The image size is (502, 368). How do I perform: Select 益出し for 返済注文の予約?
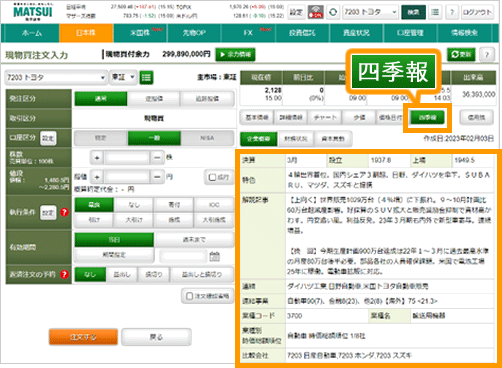point(122,274)
